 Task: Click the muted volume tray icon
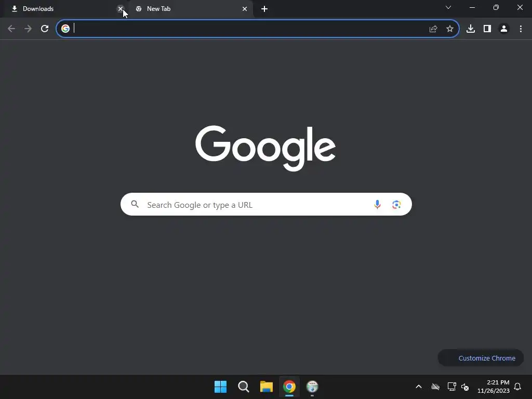[x=465, y=387]
